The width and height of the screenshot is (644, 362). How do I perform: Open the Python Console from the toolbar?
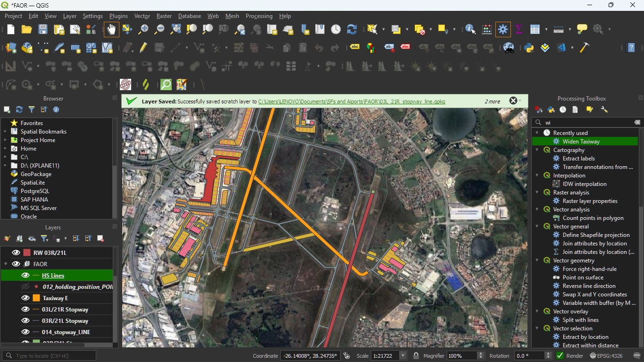[x=529, y=48]
